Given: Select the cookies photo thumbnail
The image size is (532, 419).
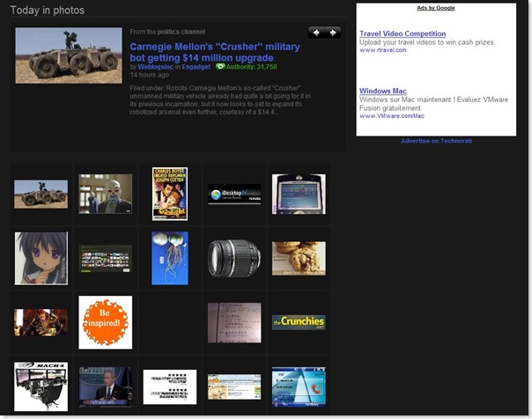Looking at the screenshot, I should pyautogui.click(x=299, y=258).
